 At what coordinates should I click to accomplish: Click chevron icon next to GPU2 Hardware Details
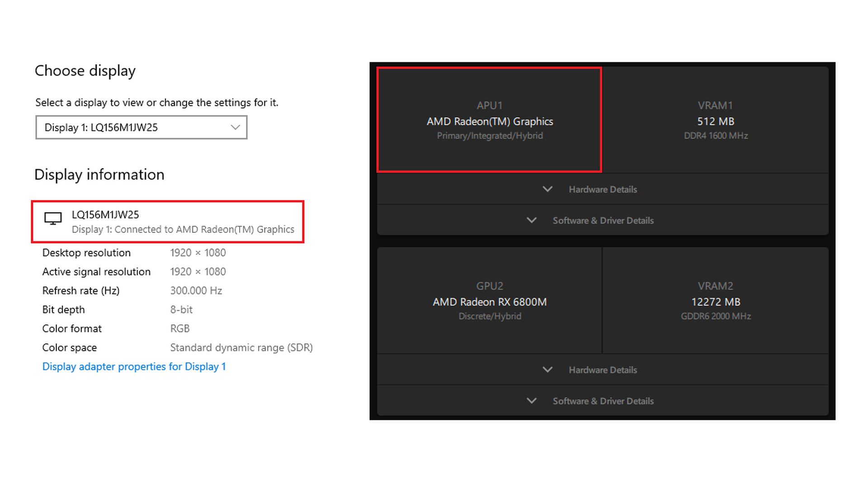pyautogui.click(x=547, y=370)
